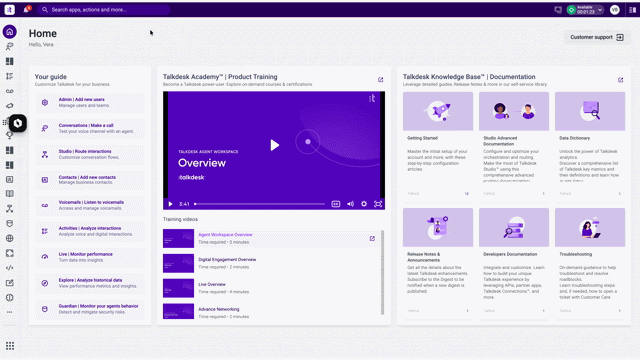Open the code brackets icon in left sidebar

pyautogui.click(x=10, y=268)
